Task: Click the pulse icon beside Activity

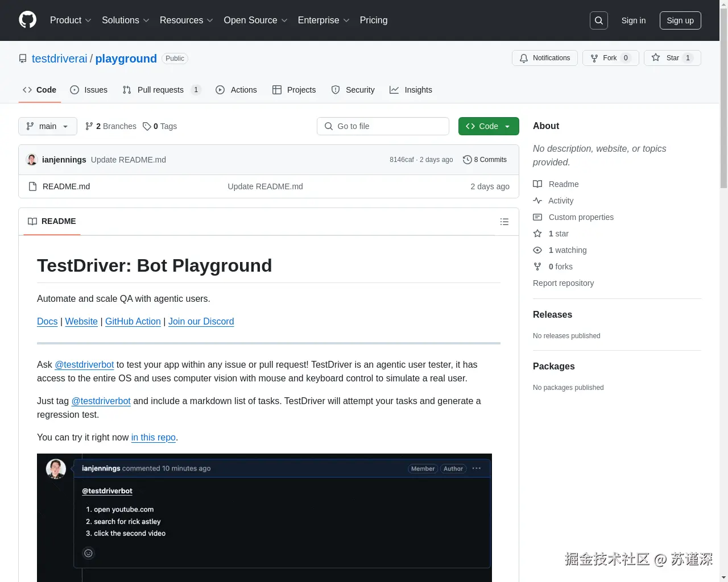Action: coord(537,201)
